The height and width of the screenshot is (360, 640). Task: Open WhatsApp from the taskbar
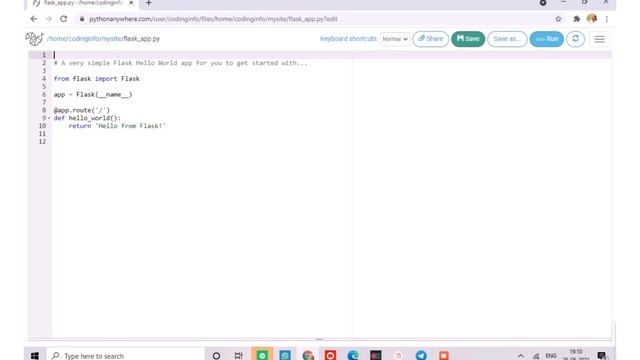(285, 356)
